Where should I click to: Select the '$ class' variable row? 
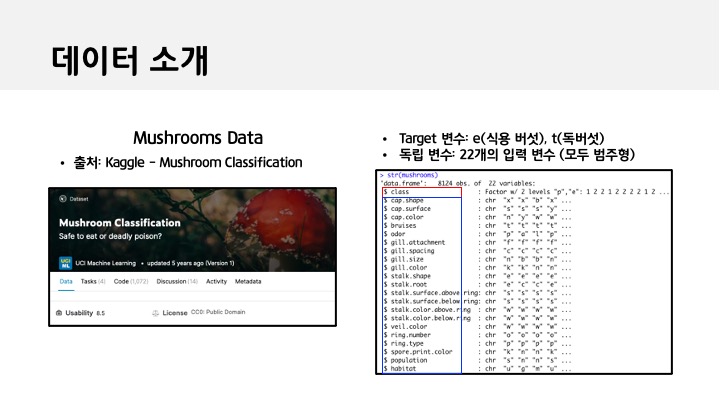click(x=526, y=192)
